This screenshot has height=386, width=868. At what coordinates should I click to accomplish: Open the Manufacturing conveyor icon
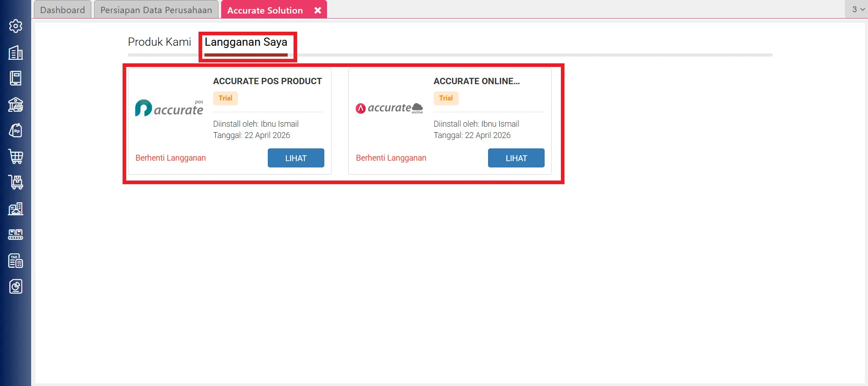[x=16, y=234]
